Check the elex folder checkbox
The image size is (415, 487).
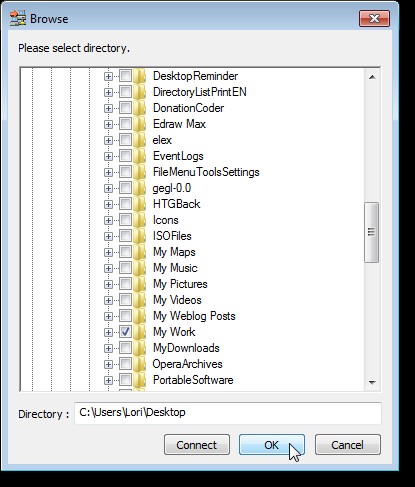click(125, 140)
